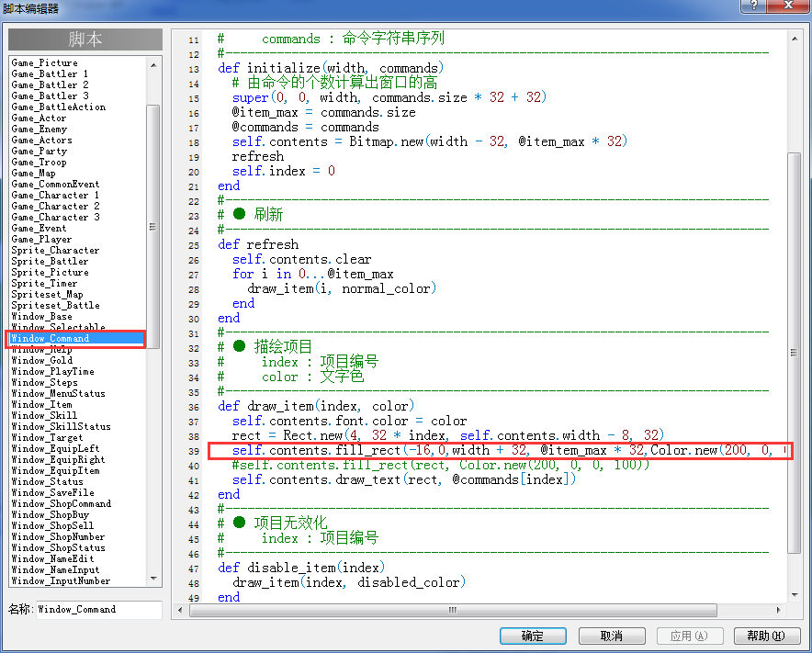
Task: Select Game_CommonEvent script
Action: pyautogui.click(x=55, y=184)
